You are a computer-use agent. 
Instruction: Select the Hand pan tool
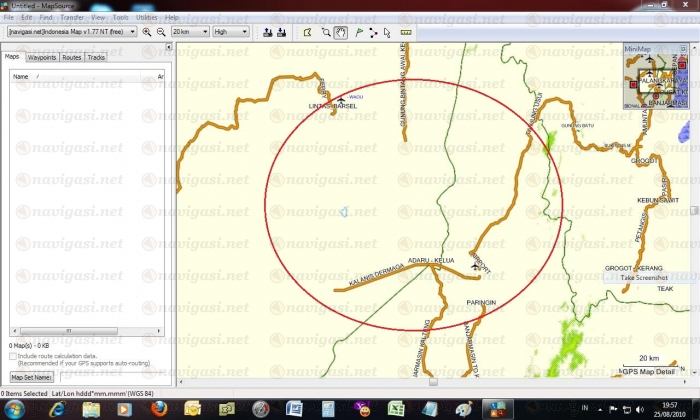(x=341, y=32)
